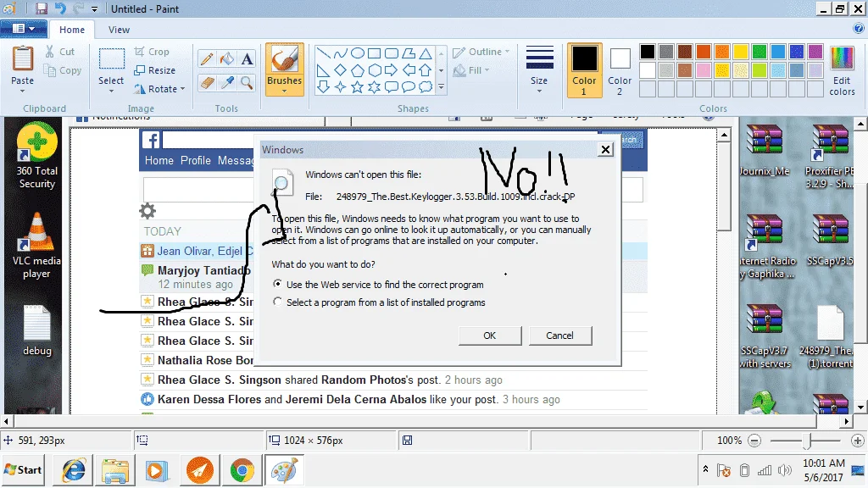Click the zoom out minus button
This screenshot has width=868, height=488.
[x=754, y=441]
